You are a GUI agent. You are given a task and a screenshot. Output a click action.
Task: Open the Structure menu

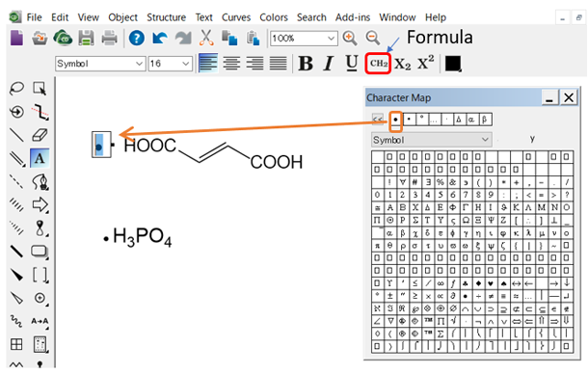[x=166, y=17]
